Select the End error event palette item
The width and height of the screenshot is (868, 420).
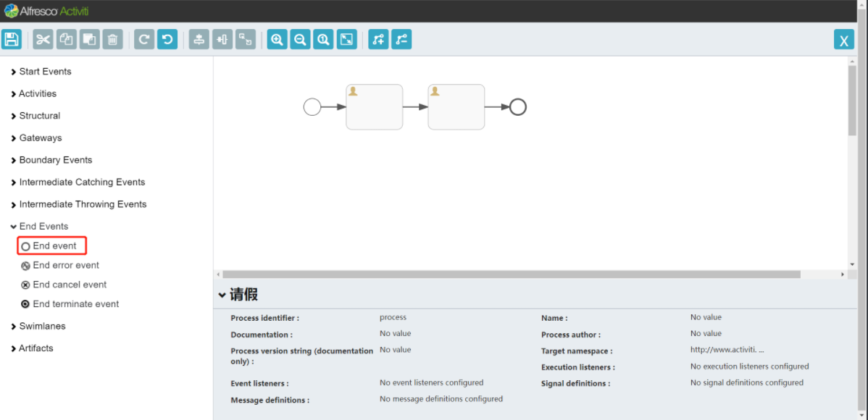(x=60, y=265)
